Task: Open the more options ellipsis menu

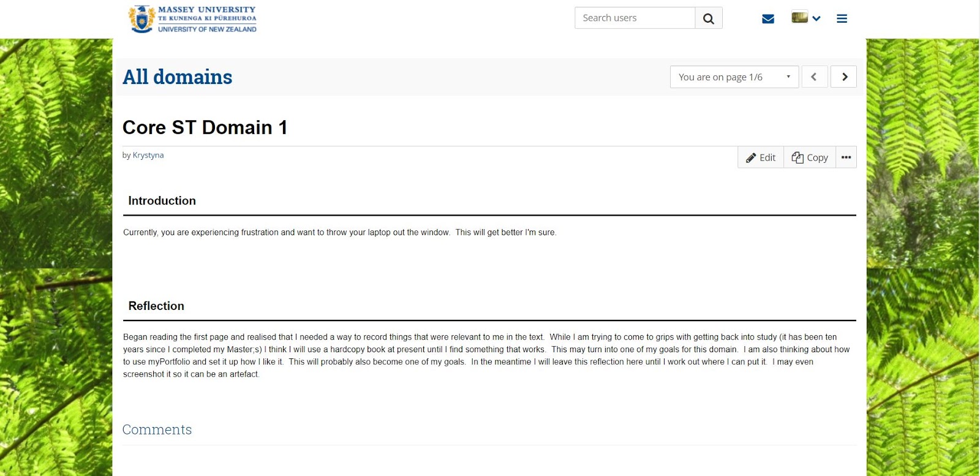Action: click(846, 157)
